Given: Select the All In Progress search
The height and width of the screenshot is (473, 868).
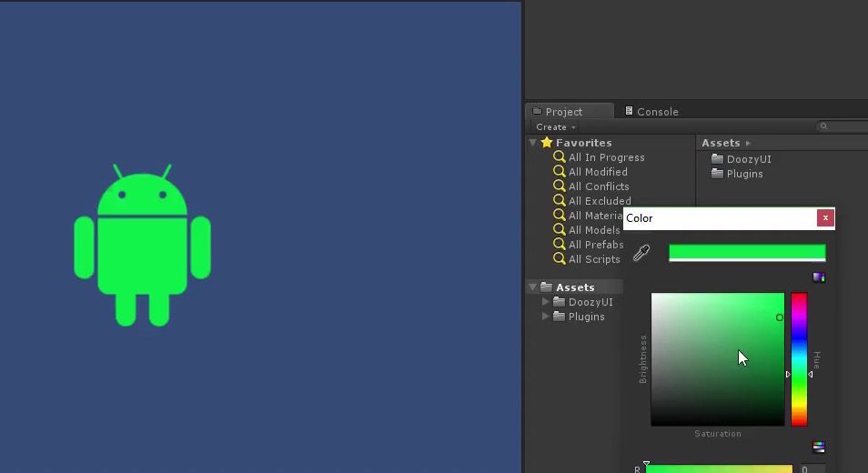Looking at the screenshot, I should coord(599,157).
